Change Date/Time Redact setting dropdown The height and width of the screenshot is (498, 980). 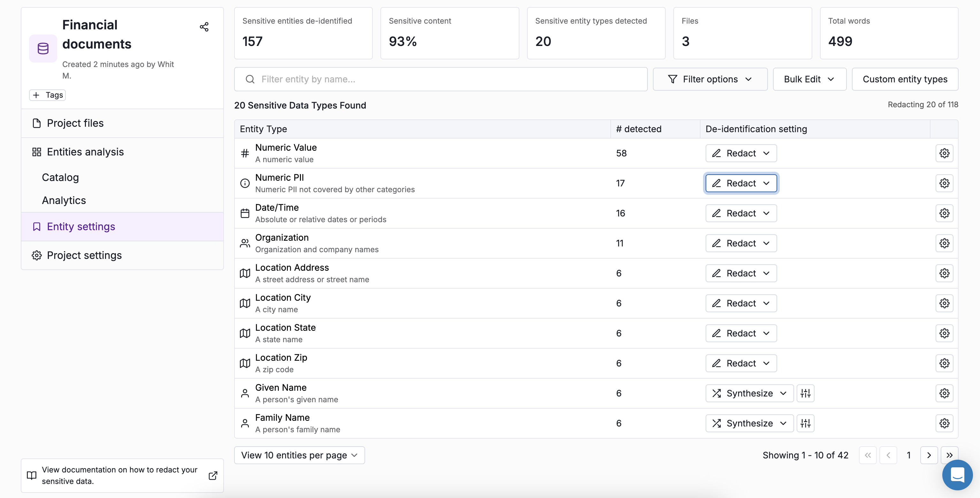741,213
